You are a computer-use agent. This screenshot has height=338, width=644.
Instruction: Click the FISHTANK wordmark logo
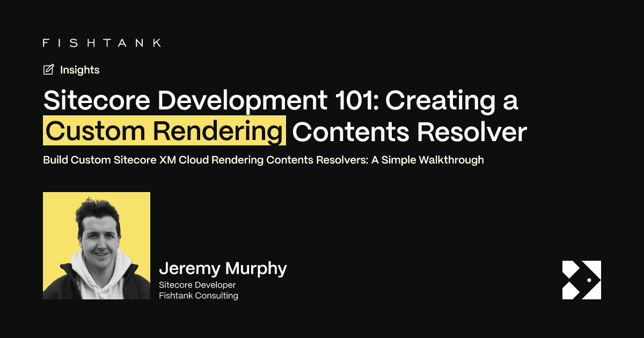(x=101, y=43)
